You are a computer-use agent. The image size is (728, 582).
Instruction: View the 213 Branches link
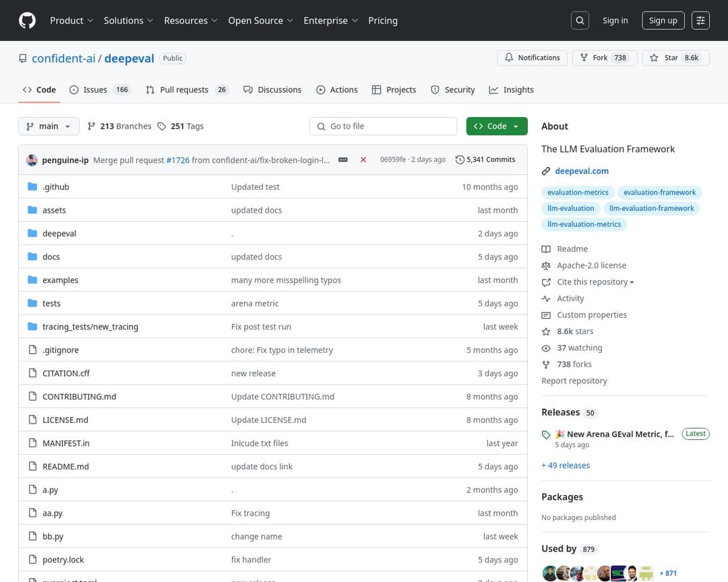[x=119, y=126]
